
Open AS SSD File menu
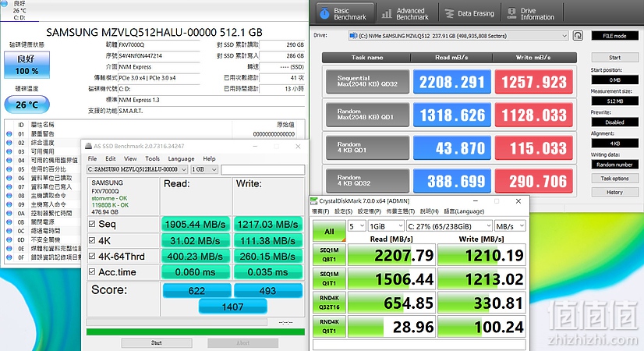pyautogui.click(x=93, y=158)
